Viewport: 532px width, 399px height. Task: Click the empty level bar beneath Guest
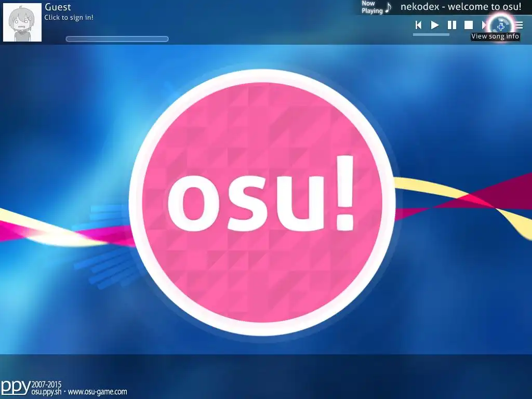point(117,39)
